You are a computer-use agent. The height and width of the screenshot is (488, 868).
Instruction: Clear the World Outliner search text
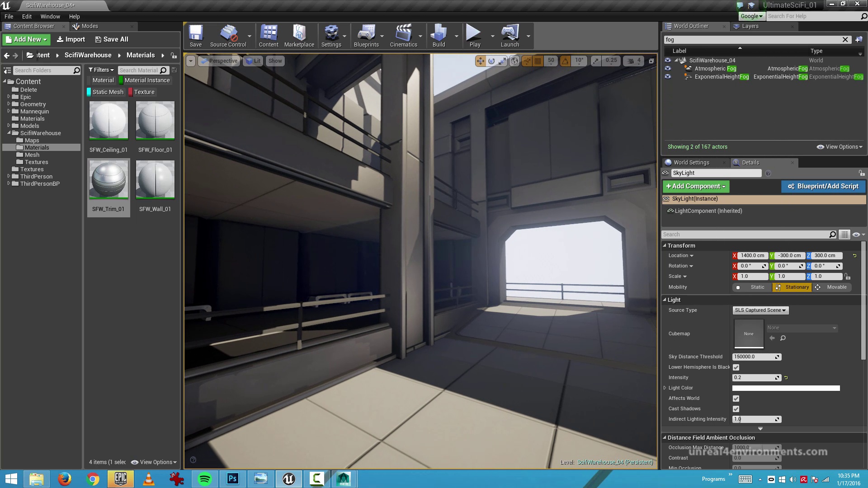coord(845,40)
